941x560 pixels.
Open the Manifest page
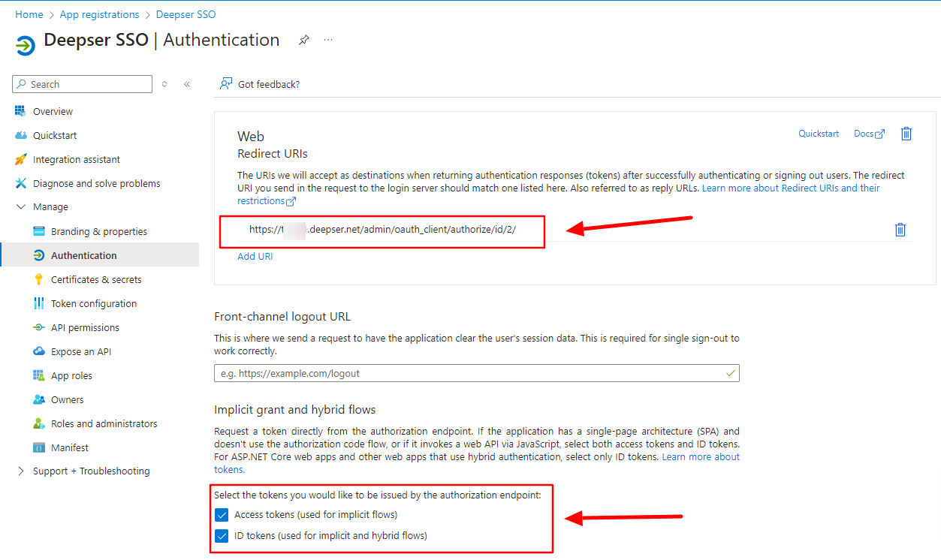pos(70,447)
